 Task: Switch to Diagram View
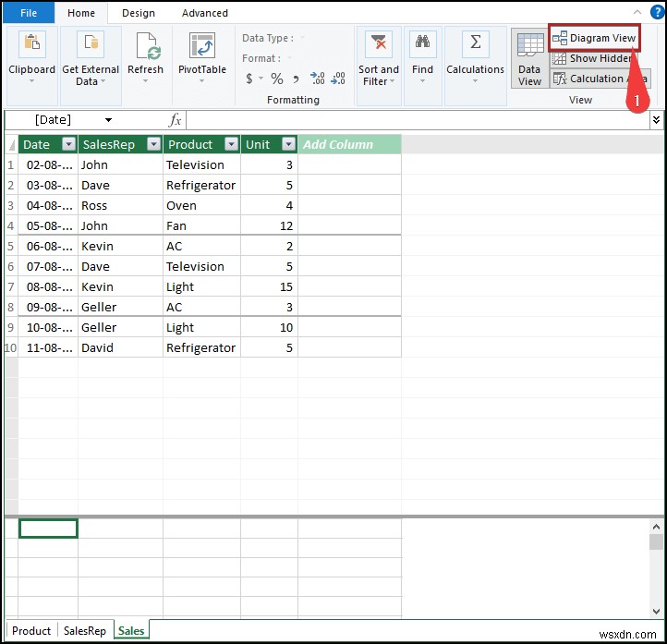click(594, 38)
